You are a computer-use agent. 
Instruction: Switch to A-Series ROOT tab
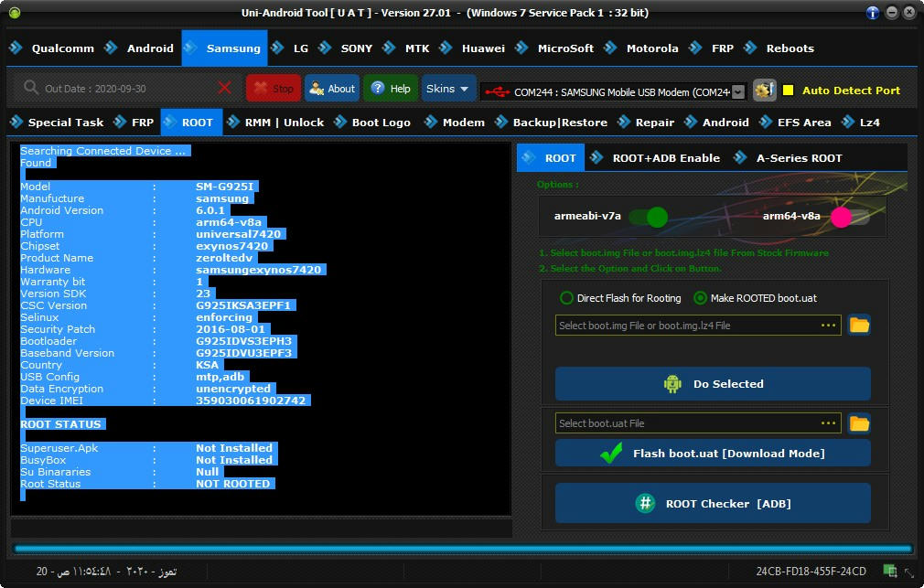click(x=789, y=158)
